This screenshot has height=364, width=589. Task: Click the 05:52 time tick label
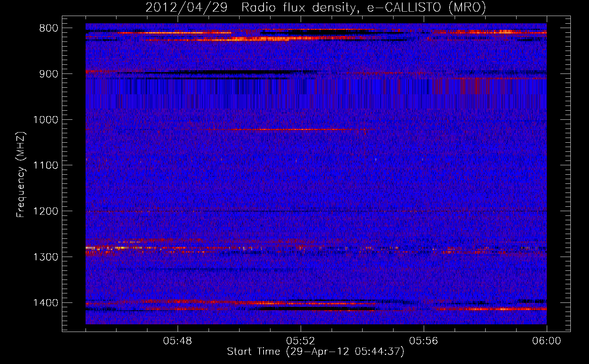(301, 341)
